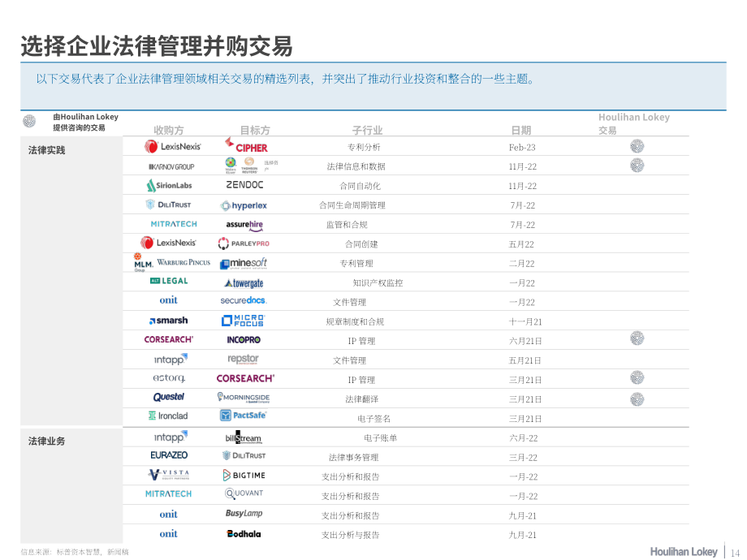This screenshot has height=560, width=747.
Task: Click the EURAZEO logo
Action: [169, 455]
